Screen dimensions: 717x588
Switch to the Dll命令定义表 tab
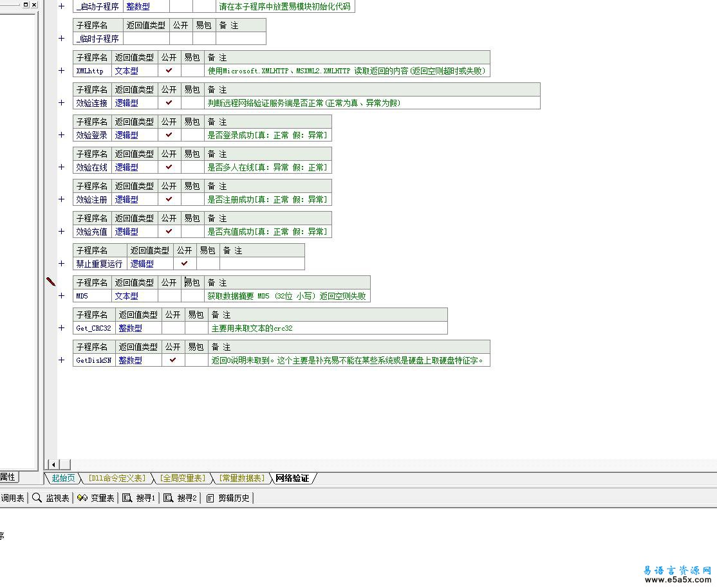[x=116, y=478]
